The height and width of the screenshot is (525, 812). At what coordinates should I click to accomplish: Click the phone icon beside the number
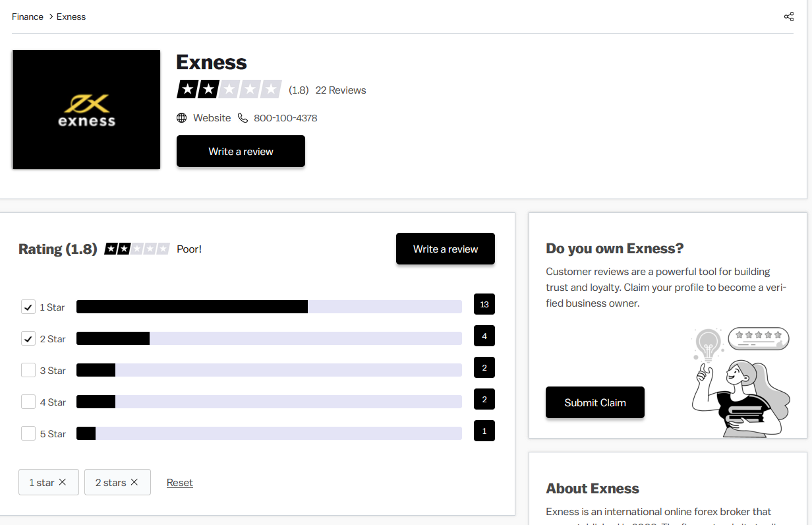[243, 118]
